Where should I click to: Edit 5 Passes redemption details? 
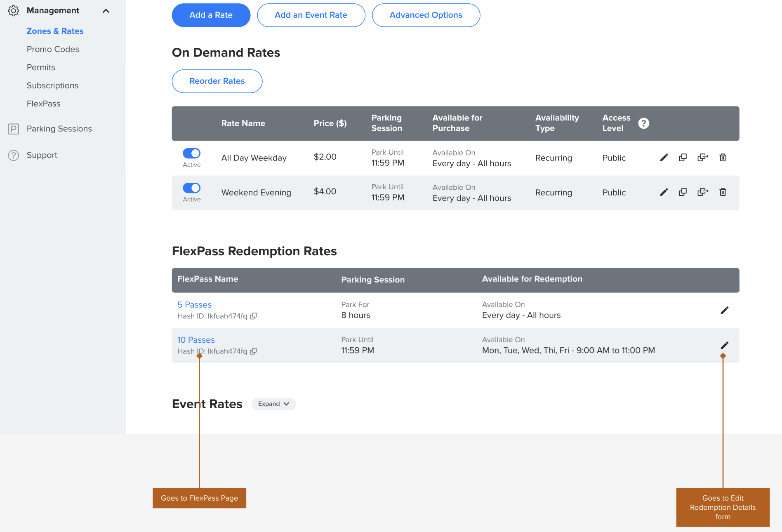tap(724, 310)
